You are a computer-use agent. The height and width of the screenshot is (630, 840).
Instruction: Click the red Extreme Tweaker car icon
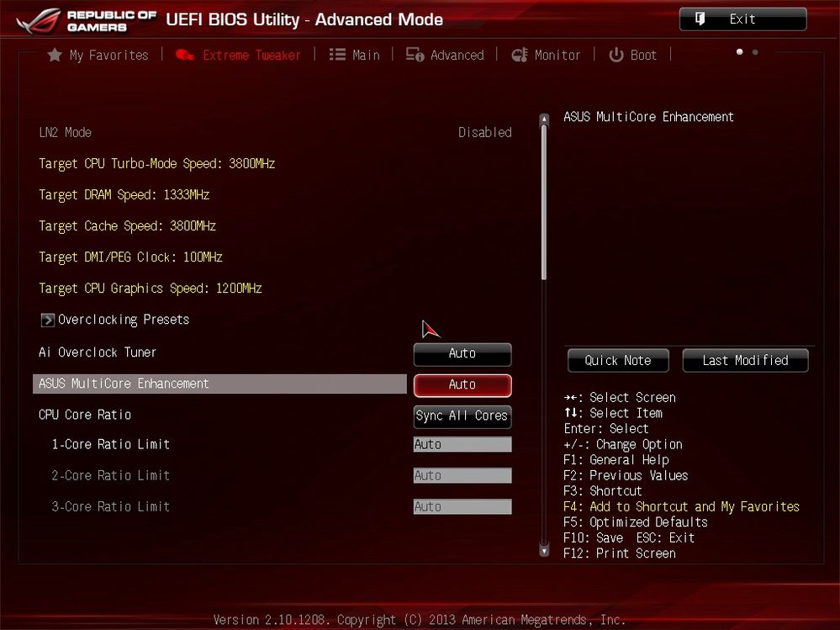185,55
